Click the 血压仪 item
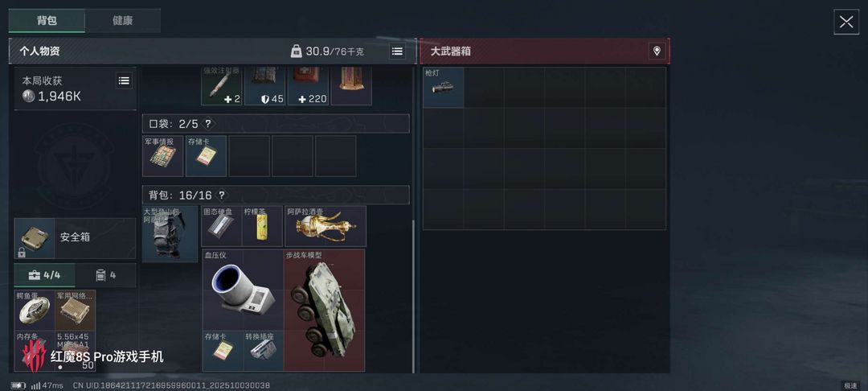 click(x=243, y=290)
